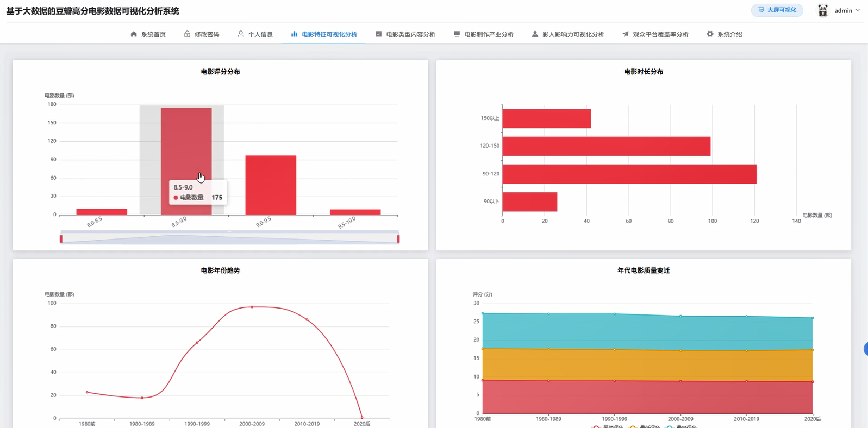Click the home icon beside 系统首页
The width and height of the screenshot is (868, 428).
point(134,34)
